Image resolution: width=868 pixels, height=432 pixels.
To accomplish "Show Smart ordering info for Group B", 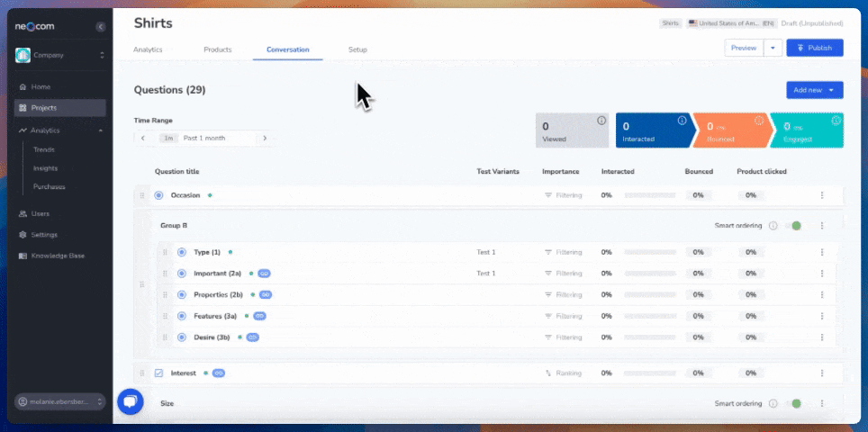I will pyautogui.click(x=773, y=226).
